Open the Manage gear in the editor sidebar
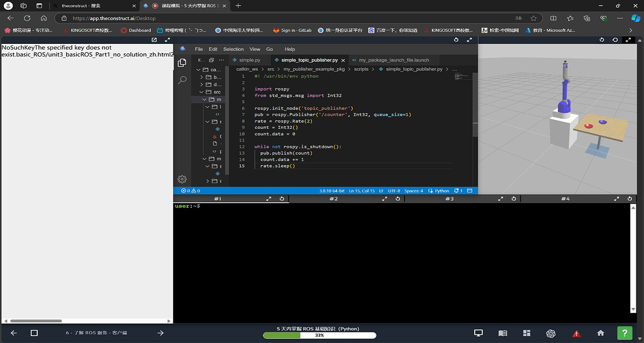This screenshot has width=644, height=343. (182, 179)
